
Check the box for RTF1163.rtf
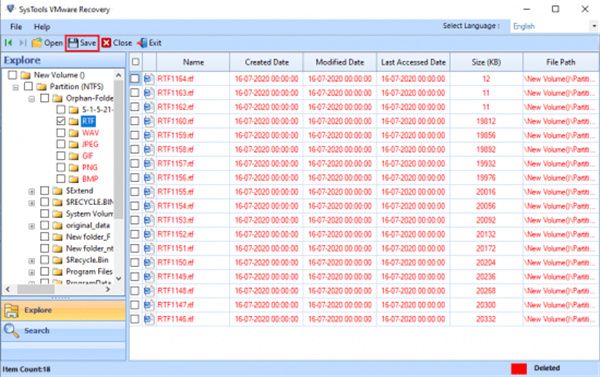pos(135,93)
